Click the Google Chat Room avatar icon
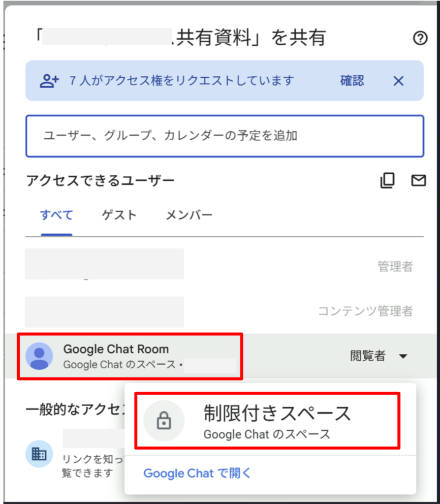The image size is (440, 504). coord(39,356)
